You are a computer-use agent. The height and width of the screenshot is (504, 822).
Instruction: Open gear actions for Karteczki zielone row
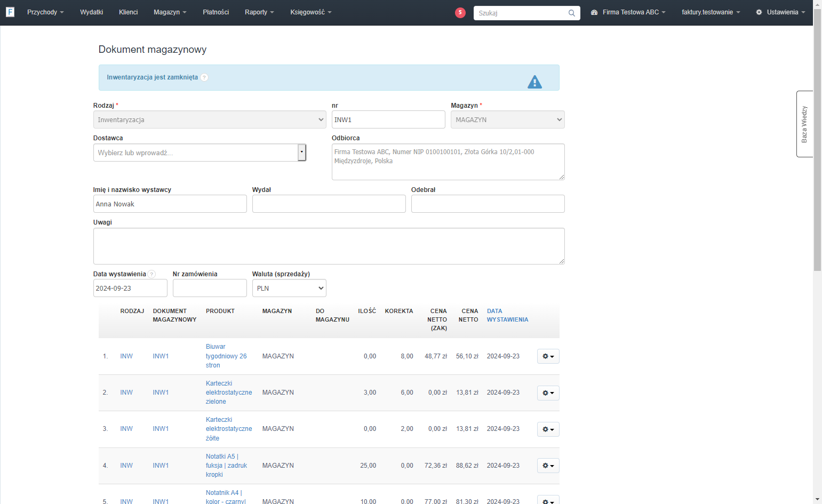point(548,393)
